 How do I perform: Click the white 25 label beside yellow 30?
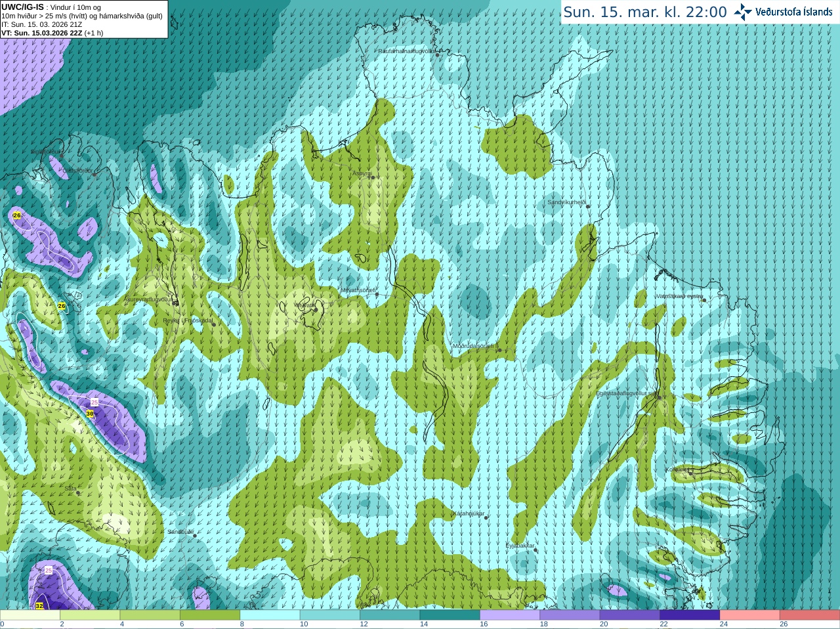click(94, 402)
